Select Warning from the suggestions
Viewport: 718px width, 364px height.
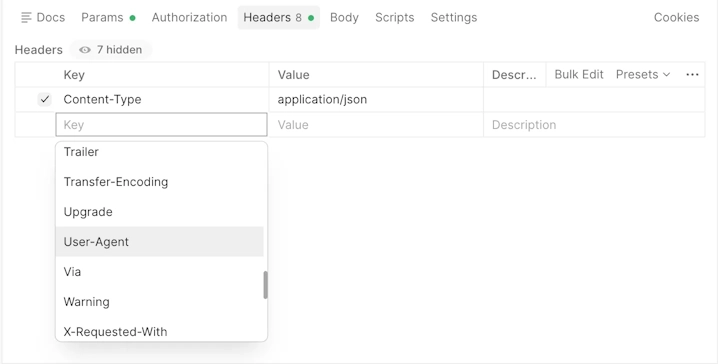pos(159,302)
